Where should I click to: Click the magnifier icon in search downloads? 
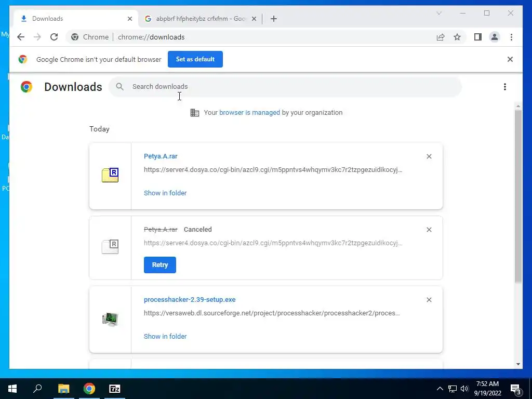[x=119, y=87]
